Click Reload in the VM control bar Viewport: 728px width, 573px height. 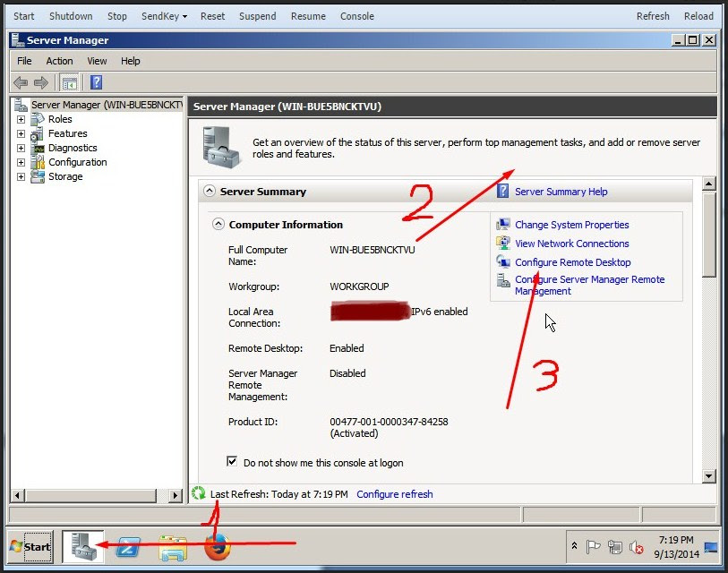[698, 16]
